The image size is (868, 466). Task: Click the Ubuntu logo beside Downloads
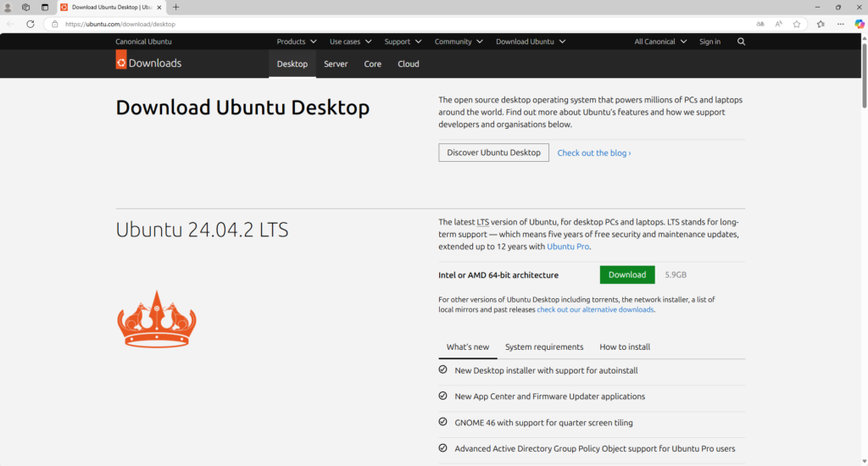point(121,60)
